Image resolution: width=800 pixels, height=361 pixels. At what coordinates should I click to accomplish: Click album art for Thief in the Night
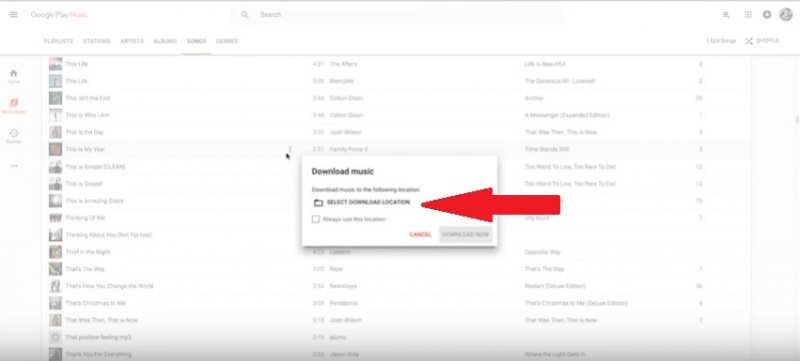56,252
